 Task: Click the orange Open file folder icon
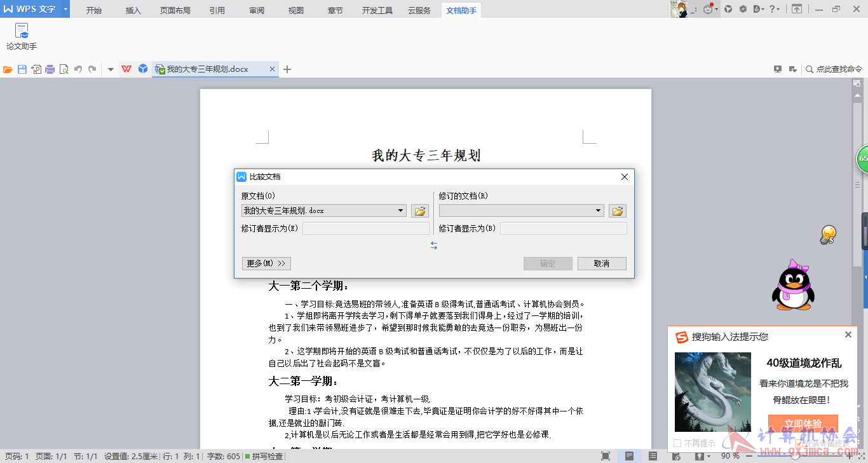pyautogui.click(x=8, y=69)
